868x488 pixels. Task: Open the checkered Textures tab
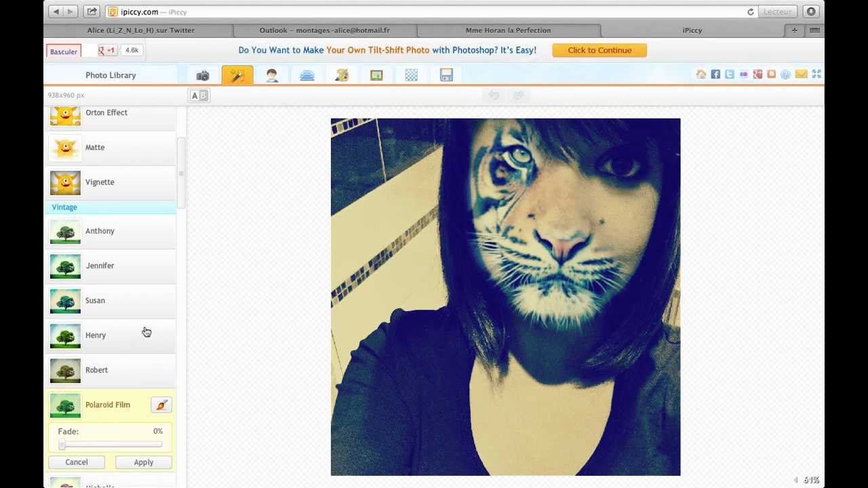click(x=412, y=75)
